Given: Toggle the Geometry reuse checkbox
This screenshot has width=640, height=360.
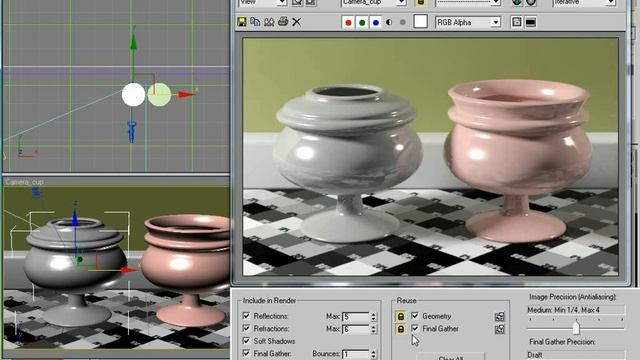Looking at the screenshot, I should coord(415,316).
